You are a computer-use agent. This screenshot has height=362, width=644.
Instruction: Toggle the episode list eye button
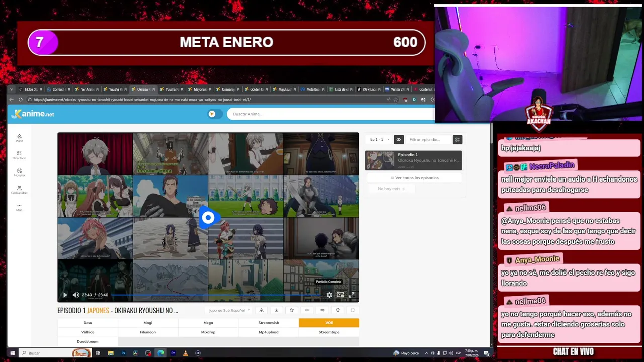pos(398,140)
